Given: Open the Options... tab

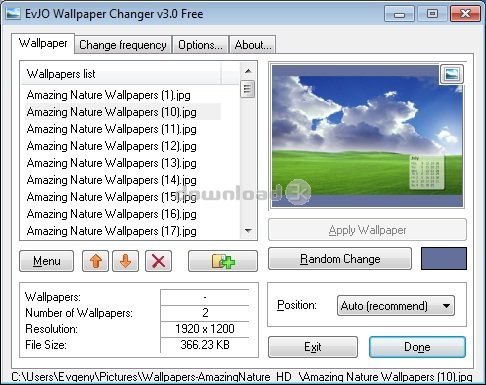Looking at the screenshot, I should (x=200, y=45).
